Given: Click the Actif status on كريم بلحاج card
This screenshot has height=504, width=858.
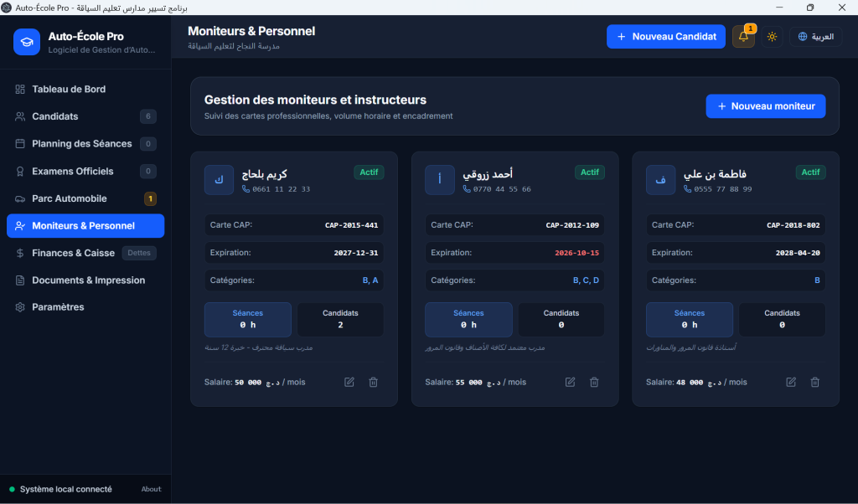Looking at the screenshot, I should [x=369, y=172].
